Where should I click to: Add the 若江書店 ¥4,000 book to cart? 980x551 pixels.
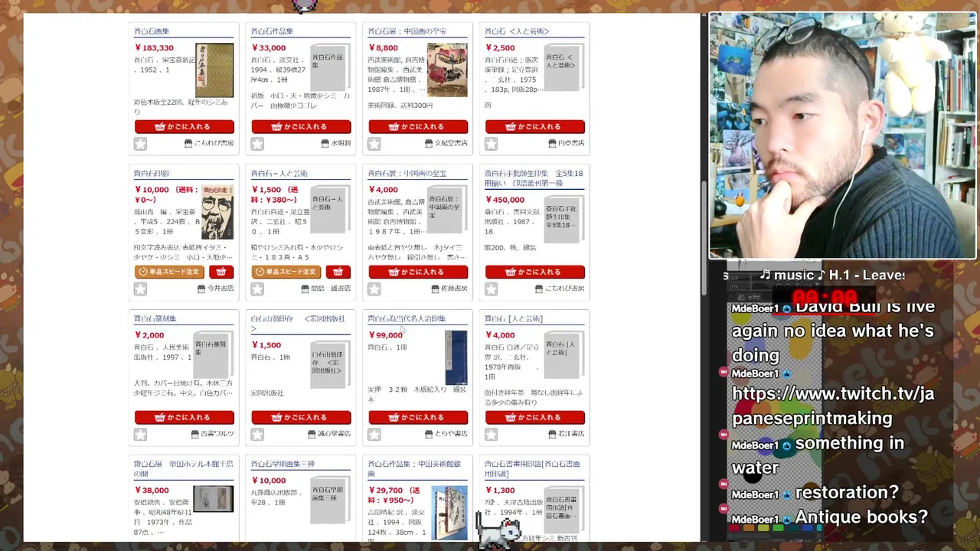(x=534, y=417)
